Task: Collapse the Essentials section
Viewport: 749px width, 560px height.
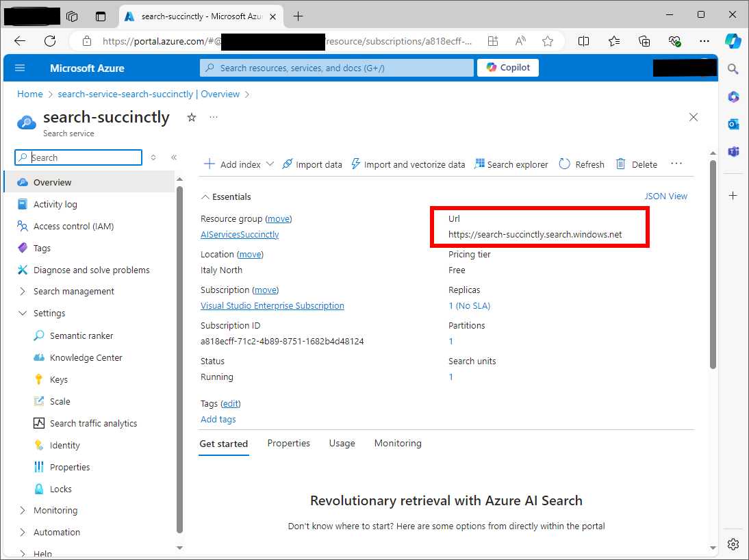Action: coord(225,197)
